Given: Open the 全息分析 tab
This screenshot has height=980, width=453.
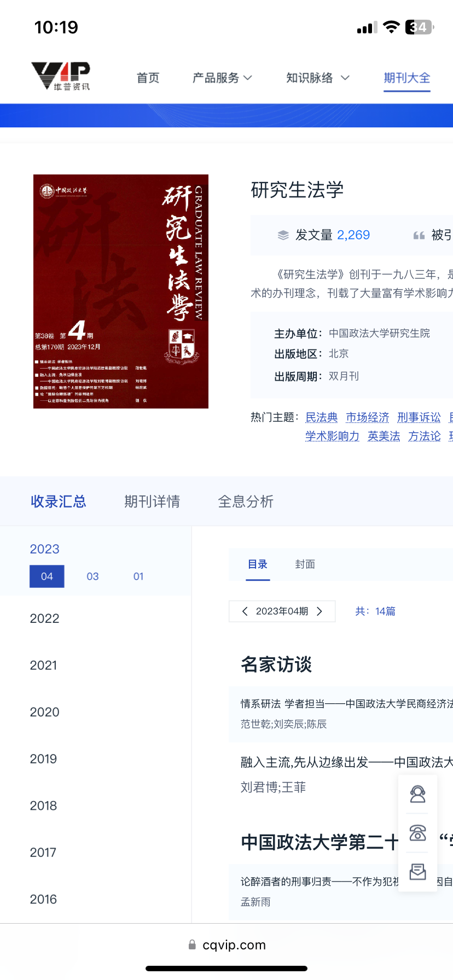Looking at the screenshot, I should coord(246,501).
